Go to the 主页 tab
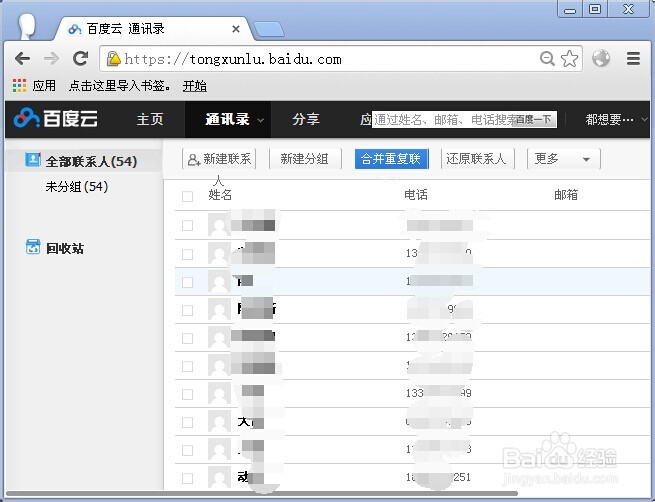This screenshot has width=655, height=502. click(150, 119)
